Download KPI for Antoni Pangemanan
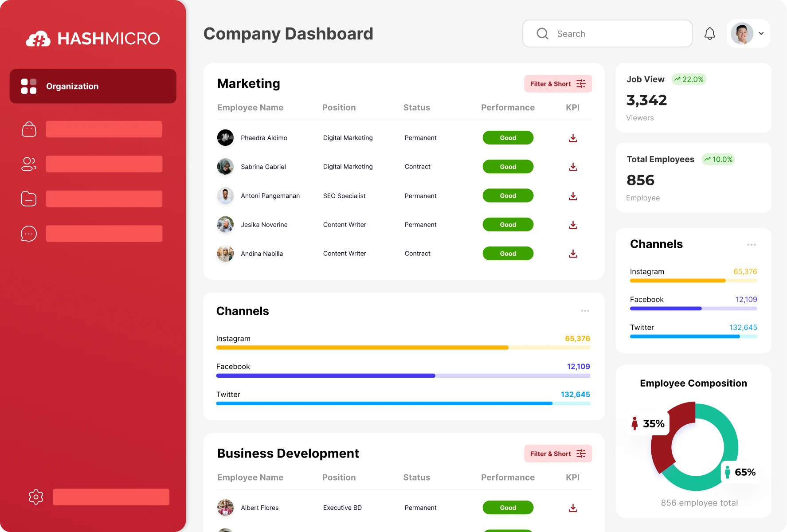The height and width of the screenshot is (532, 787). (x=573, y=196)
